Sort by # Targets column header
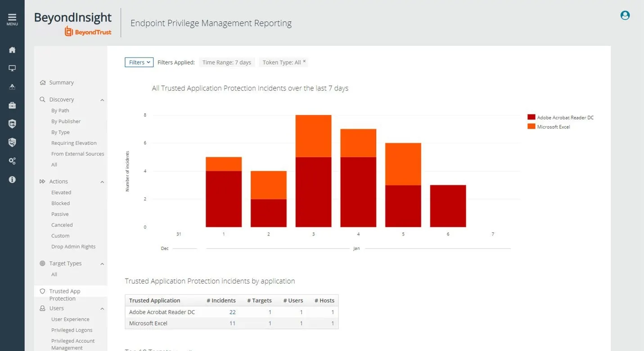 [259, 301]
